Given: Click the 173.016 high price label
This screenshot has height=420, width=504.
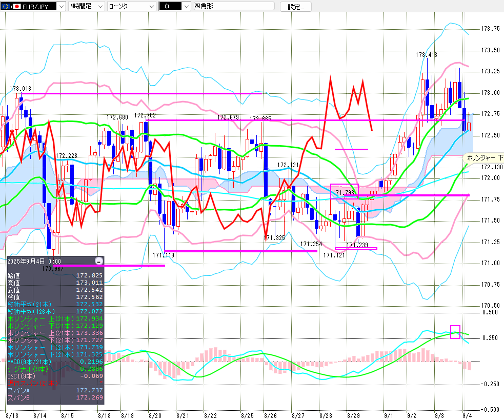Looking at the screenshot, I should tap(20, 88).
